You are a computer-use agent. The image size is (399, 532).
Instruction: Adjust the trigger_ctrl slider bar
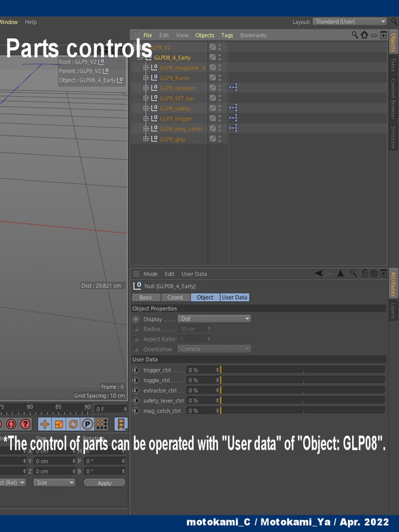tap(303, 370)
